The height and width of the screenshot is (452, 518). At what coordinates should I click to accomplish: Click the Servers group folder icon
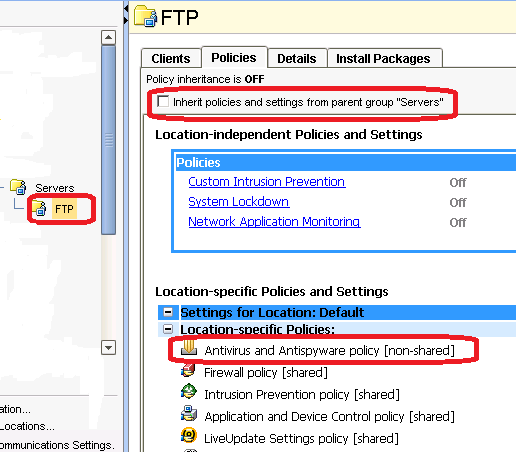18,187
